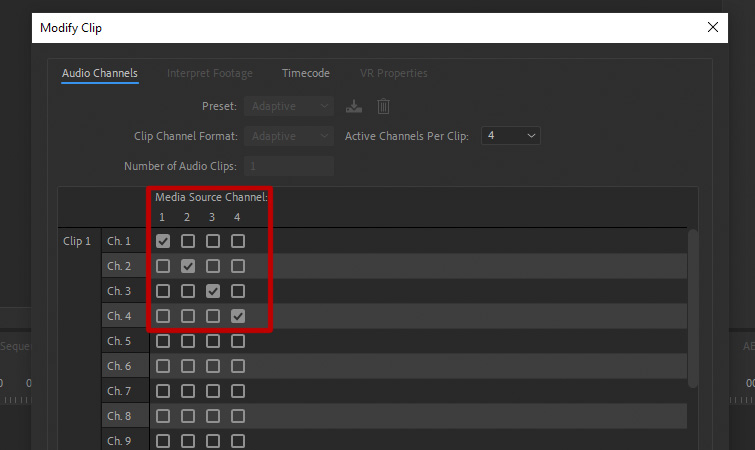The image size is (755, 450).
Task: Check Ch. 1 source channel 2 checkbox
Action: 188,241
